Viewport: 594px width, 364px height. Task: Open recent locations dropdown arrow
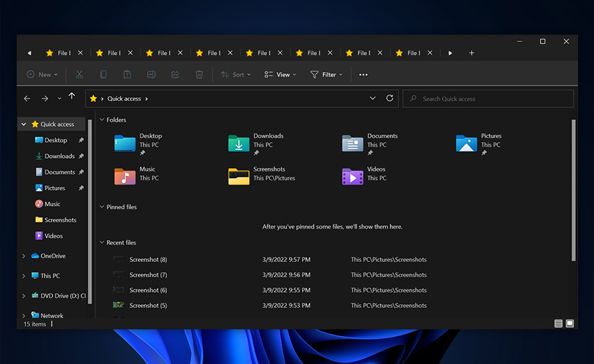(59, 99)
